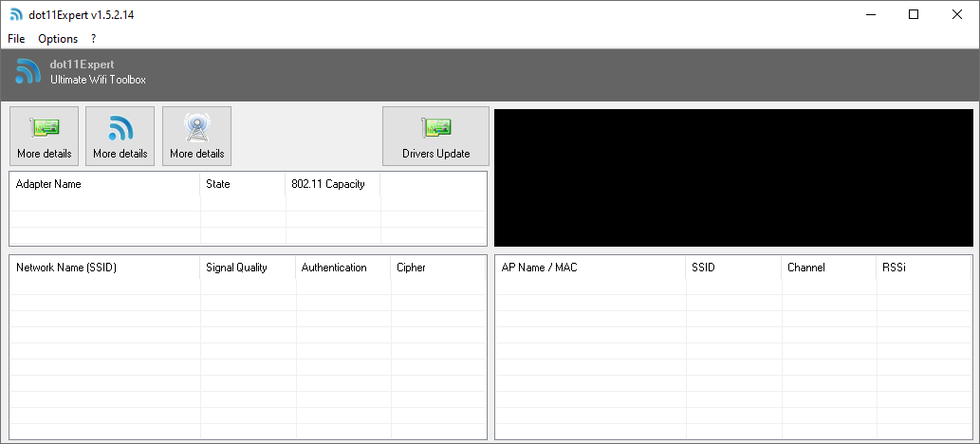Open adapter More details button with network card icon

(45, 137)
